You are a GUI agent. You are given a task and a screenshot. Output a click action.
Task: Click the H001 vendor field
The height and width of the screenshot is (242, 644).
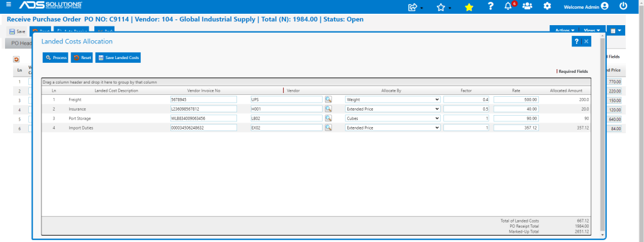coord(287,109)
